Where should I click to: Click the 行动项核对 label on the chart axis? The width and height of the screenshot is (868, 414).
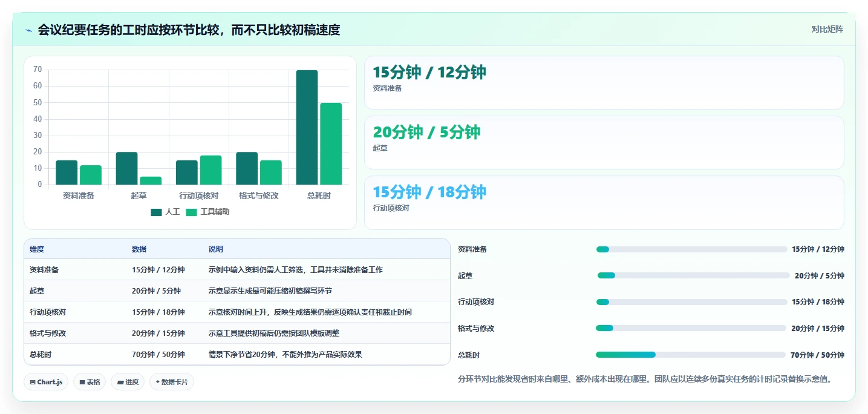click(198, 196)
